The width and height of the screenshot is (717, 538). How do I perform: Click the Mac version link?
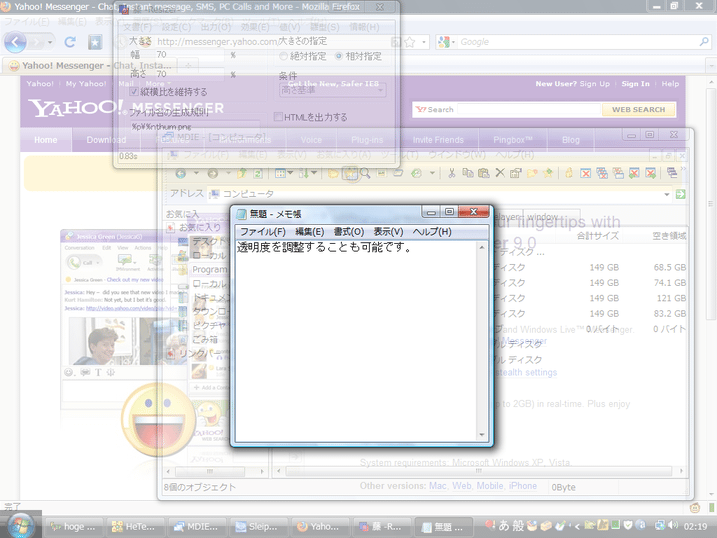click(437, 486)
